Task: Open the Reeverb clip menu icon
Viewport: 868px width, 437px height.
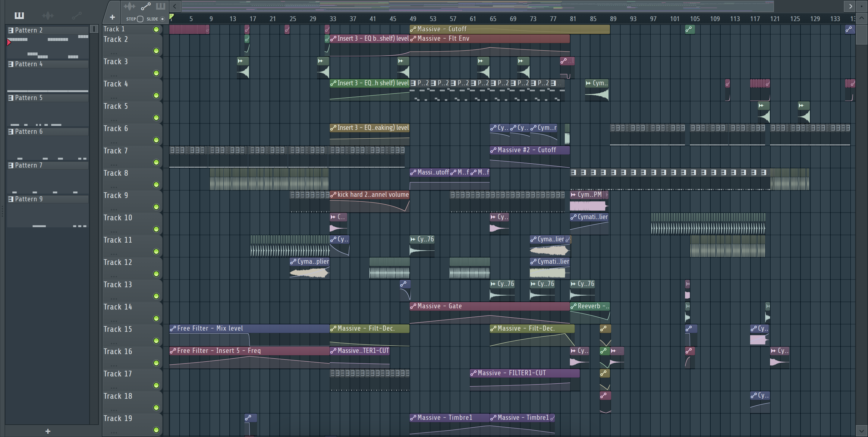Action: 574,306
